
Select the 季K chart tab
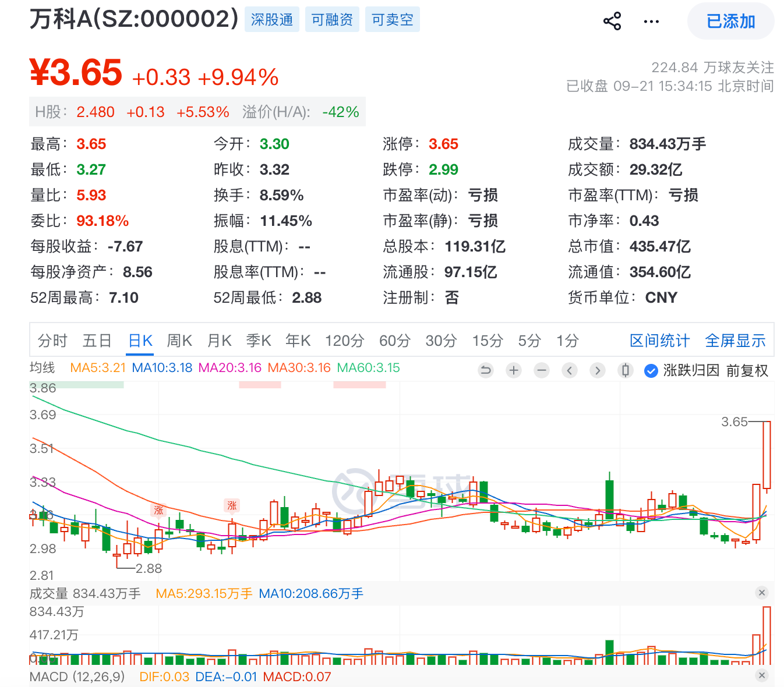tap(259, 341)
